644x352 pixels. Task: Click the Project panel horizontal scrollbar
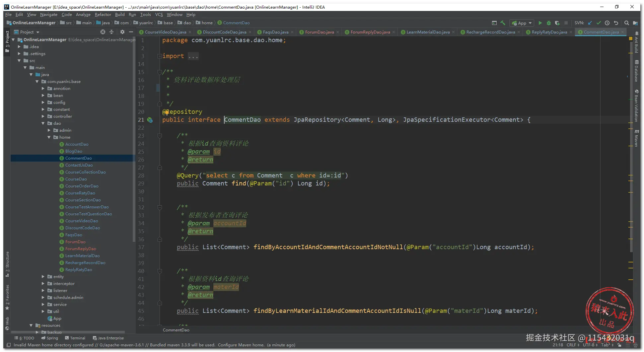click(x=68, y=332)
